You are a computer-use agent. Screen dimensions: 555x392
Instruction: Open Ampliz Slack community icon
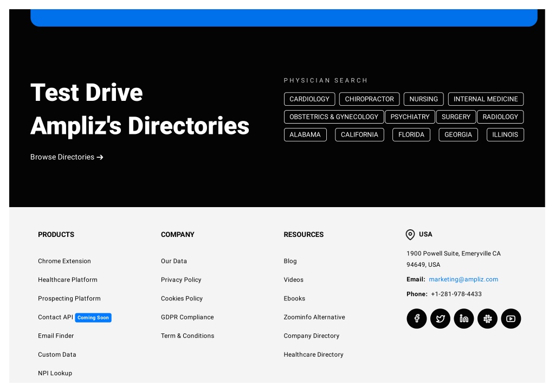(x=487, y=319)
